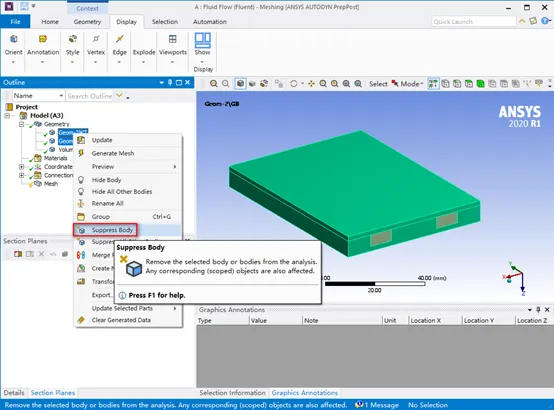The image size is (554, 410).
Task: Click the Rename All icon
Action: pos(81,203)
